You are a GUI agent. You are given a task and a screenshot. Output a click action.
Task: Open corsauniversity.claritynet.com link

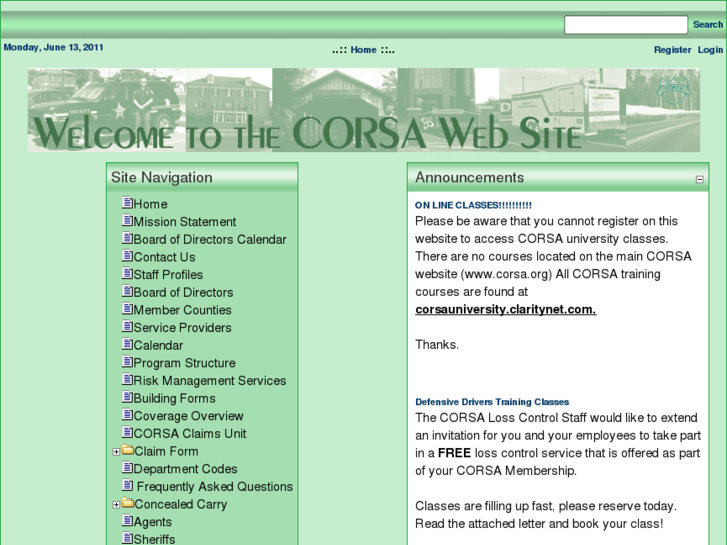(505, 309)
